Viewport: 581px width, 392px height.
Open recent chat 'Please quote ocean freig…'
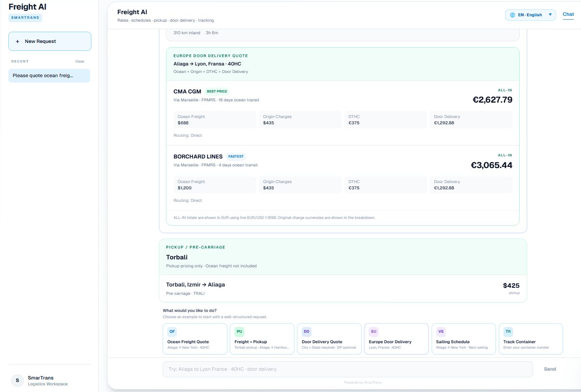pos(49,75)
